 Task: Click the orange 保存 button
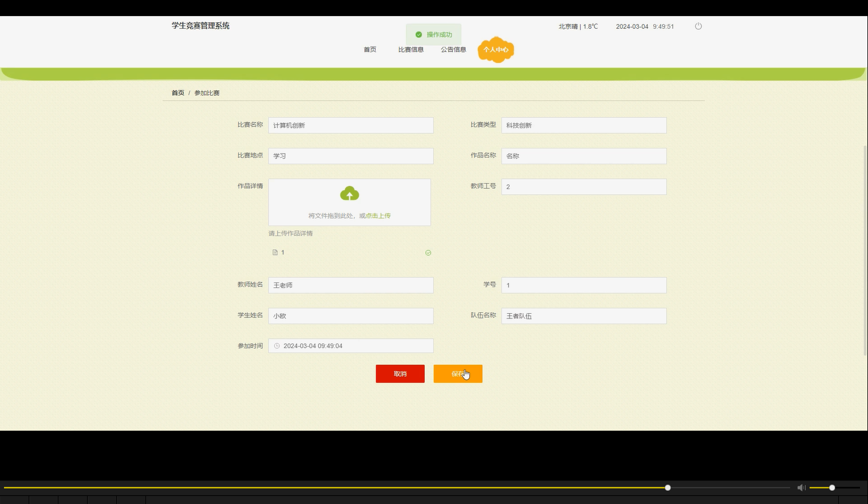457,373
